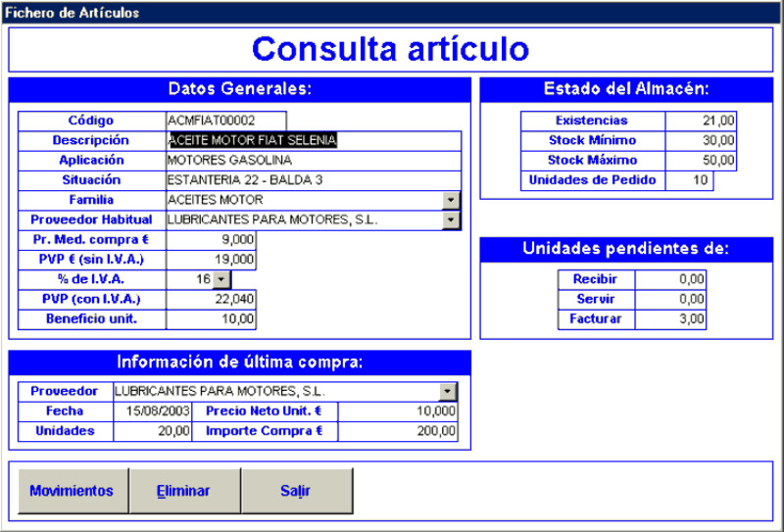Image resolution: width=784 pixels, height=532 pixels.
Task: Click the Situación field ESTANTERIA 22
Action: [x=314, y=180]
